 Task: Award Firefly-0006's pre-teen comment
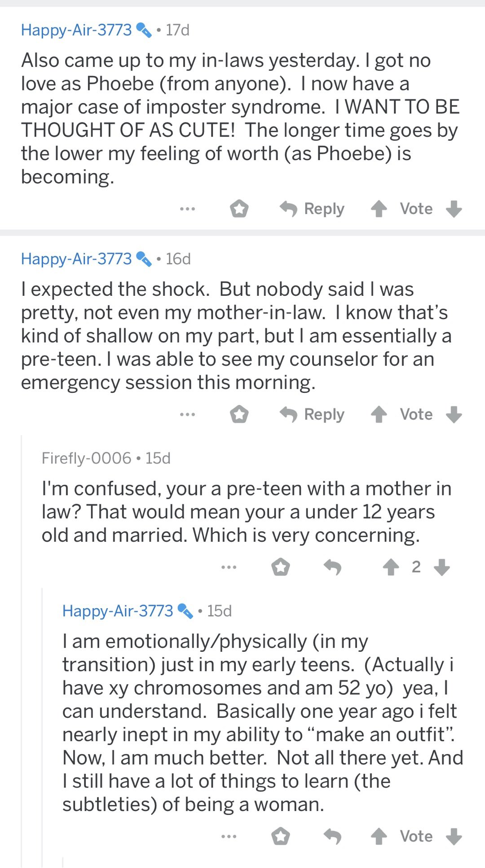click(281, 567)
